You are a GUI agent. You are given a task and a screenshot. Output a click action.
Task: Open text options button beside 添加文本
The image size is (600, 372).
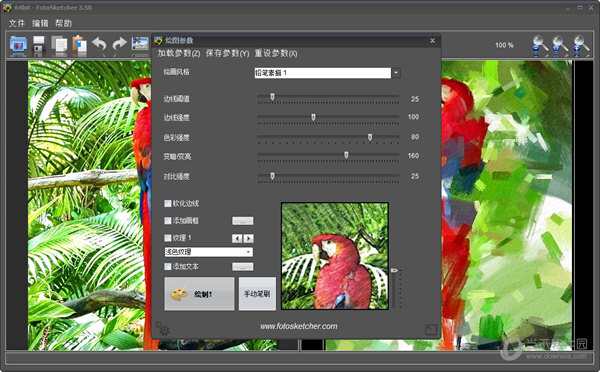243,267
